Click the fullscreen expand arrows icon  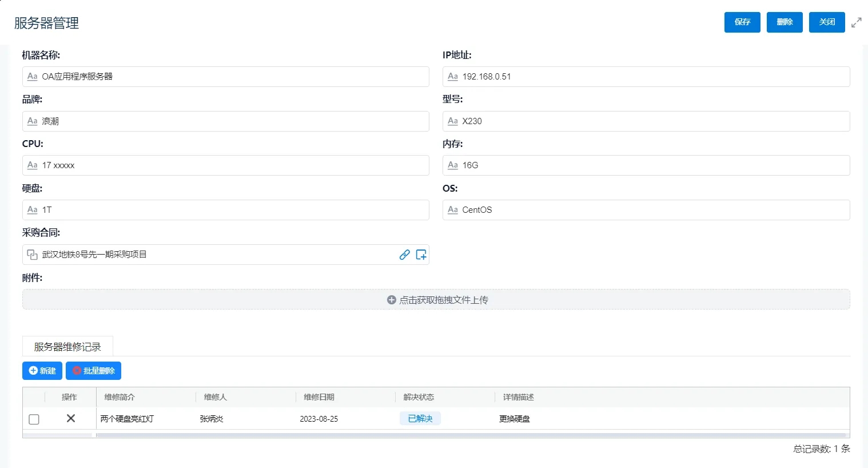pyautogui.click(x=856, y=22)
